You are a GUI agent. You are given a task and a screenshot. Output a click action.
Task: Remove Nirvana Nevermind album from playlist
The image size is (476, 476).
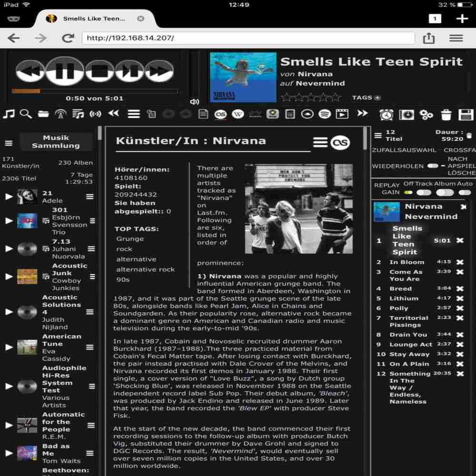click(x=463, y=207)
